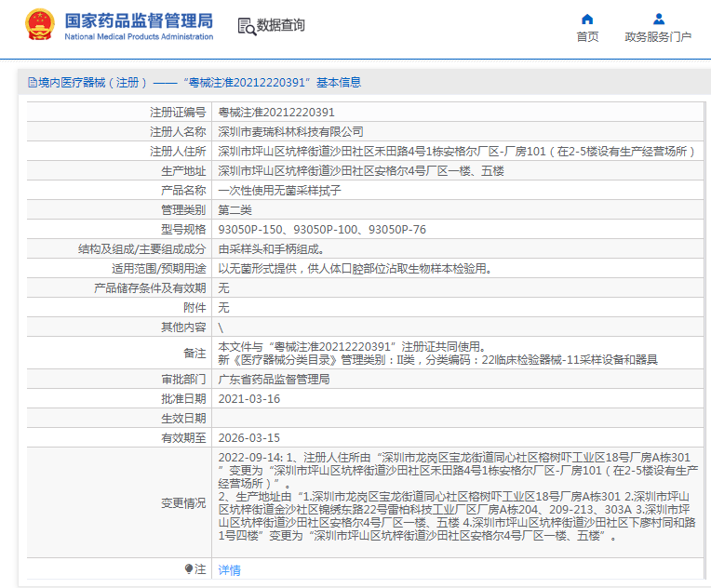The height and width of the screenshot is (588, 711).
Task: Click the 结构及组成/主要组成成分 label
Action: pyautogui.click(x=142, y=249)
